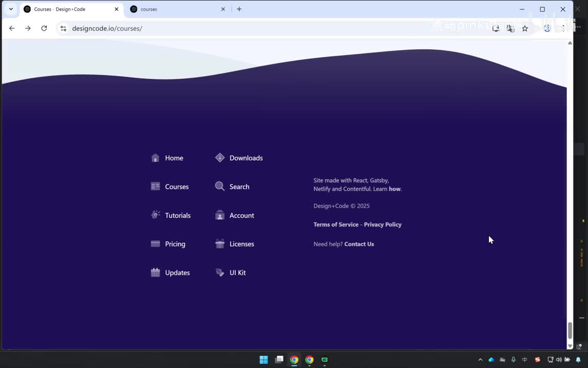
Task: Click the 'Design+Code © 2025' copyright text
Action: (341, 206)
